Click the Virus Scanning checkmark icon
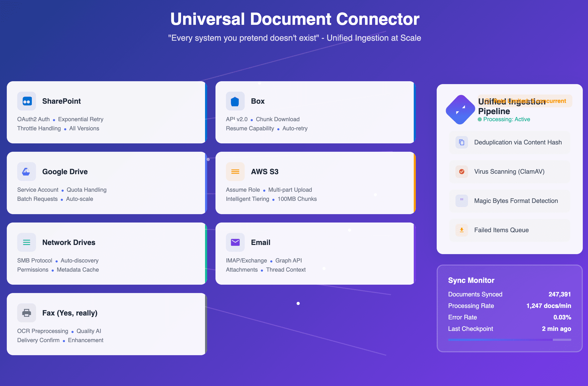The width and height of the screenshot is (588, 386). click(x=461, y=172)
